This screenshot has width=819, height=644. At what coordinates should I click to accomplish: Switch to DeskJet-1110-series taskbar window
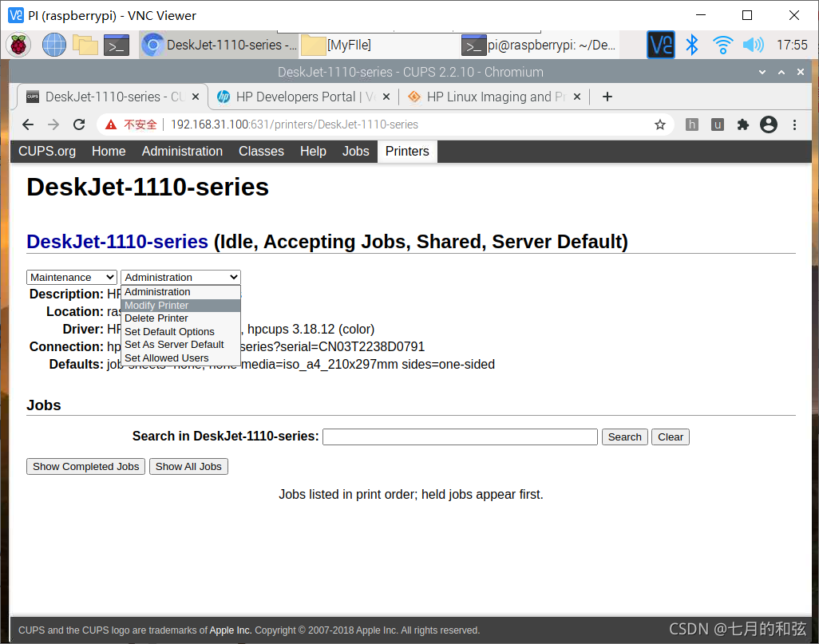(x=220, y=45)
